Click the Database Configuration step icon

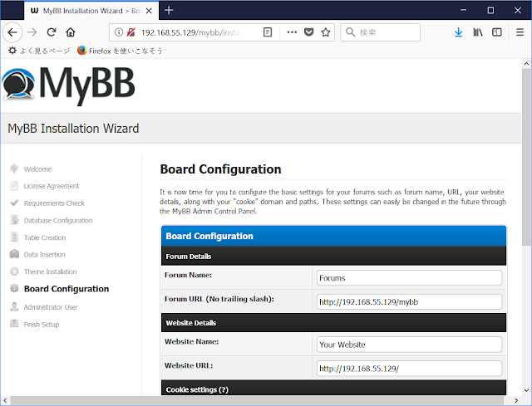point(14,220)
